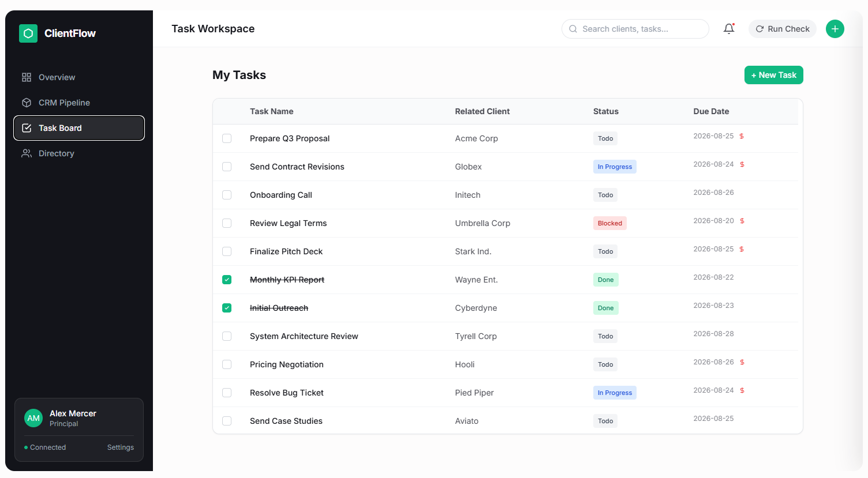Click the dollar icon for Send Contract Revisions

pos(742,164)
